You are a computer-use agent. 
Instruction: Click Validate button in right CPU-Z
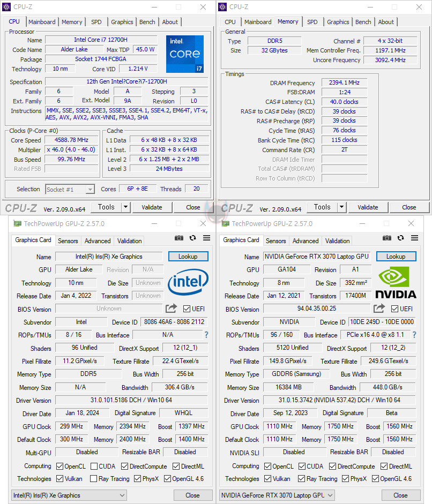368,207
